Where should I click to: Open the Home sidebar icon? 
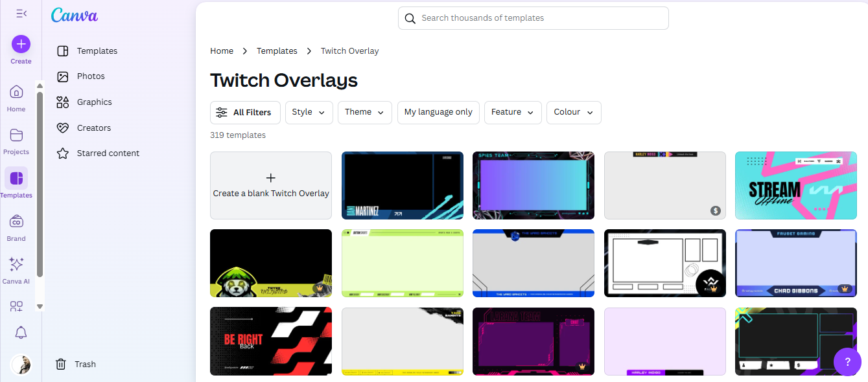coord(16,91)
